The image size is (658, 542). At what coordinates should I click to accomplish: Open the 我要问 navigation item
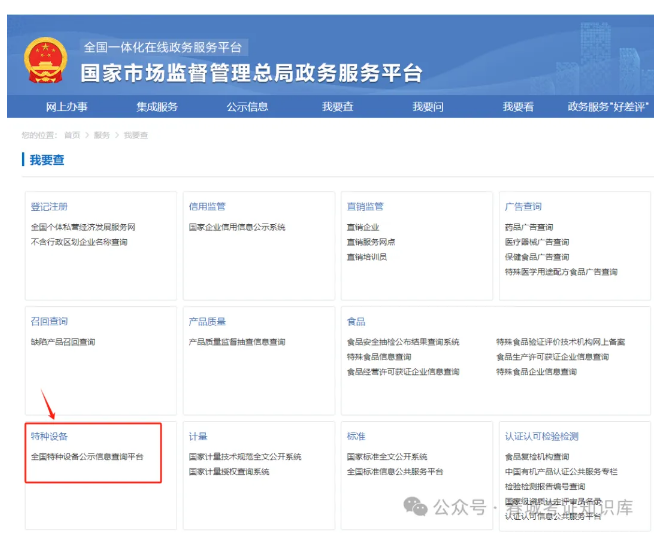pos(428,107)
